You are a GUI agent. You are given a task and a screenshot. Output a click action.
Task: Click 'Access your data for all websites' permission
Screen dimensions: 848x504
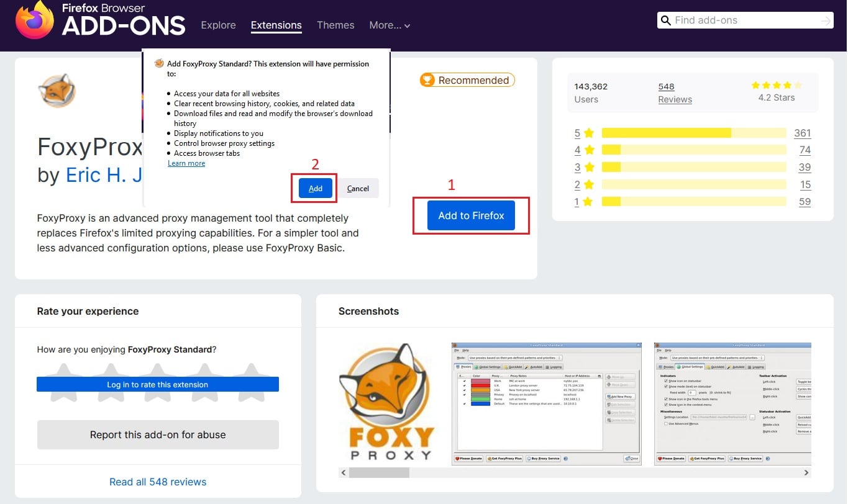[x=227, y=94]
